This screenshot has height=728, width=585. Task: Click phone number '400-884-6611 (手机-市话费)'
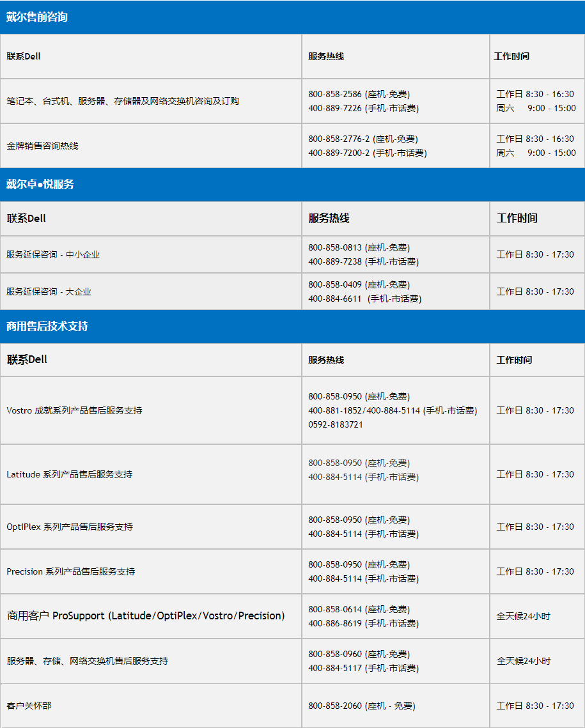(x=365, y=298)
